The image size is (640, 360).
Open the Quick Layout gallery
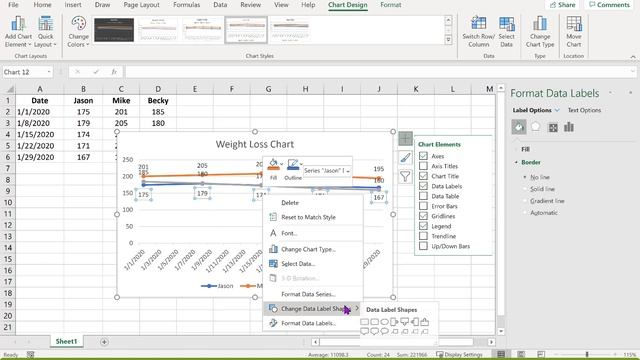[x=45, y=32]
